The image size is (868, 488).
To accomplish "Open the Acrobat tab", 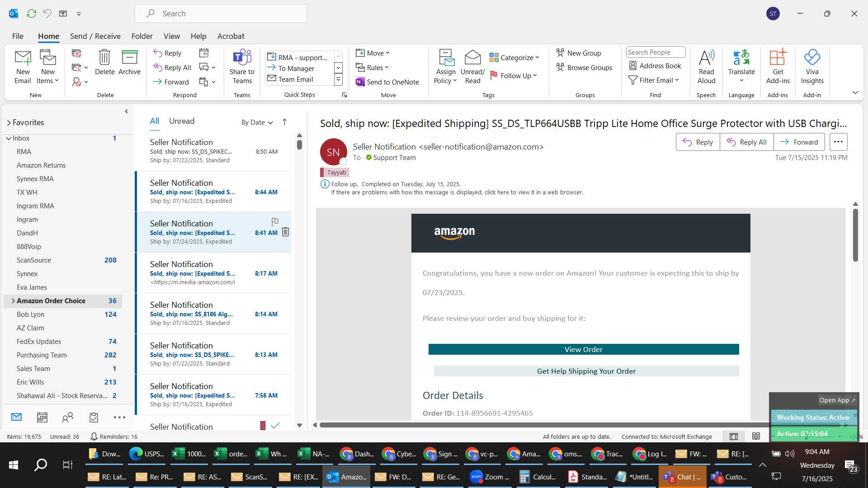I will 231,36.
